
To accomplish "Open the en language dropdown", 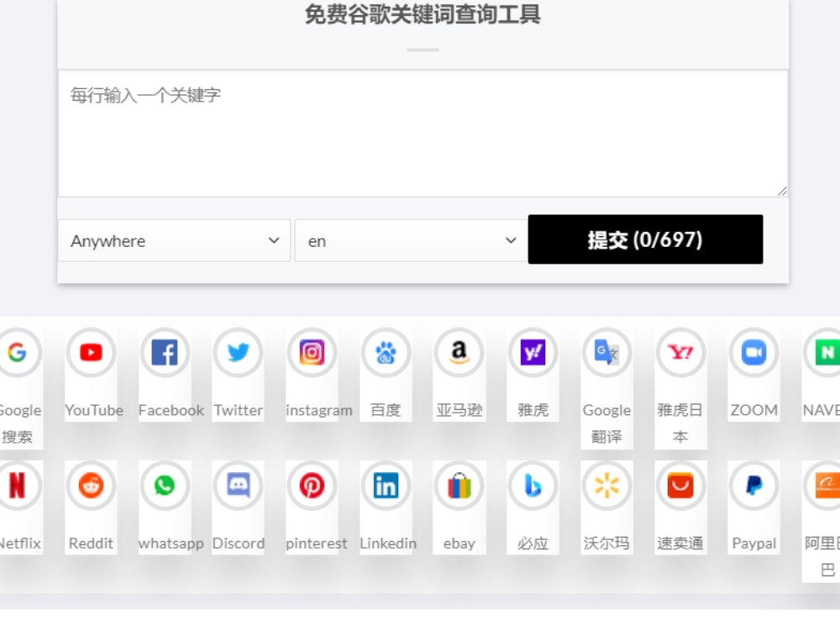I will 411,240.
